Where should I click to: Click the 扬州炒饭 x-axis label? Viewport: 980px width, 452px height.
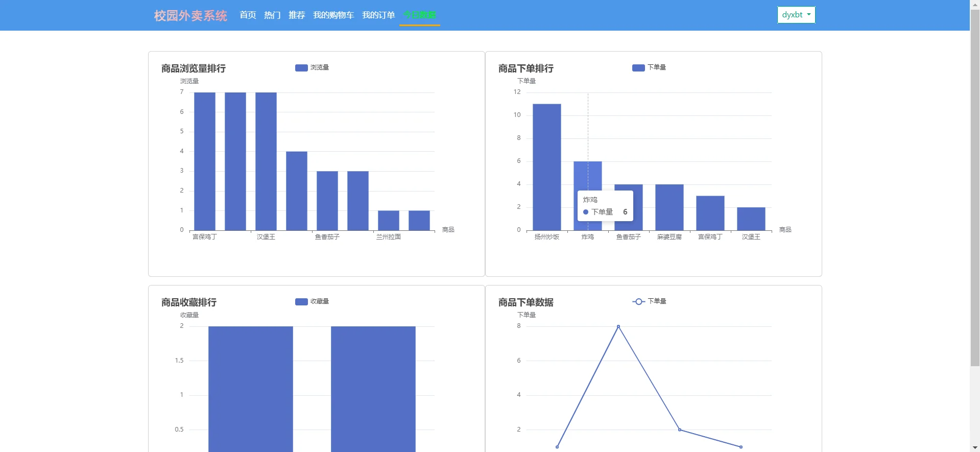547,237
